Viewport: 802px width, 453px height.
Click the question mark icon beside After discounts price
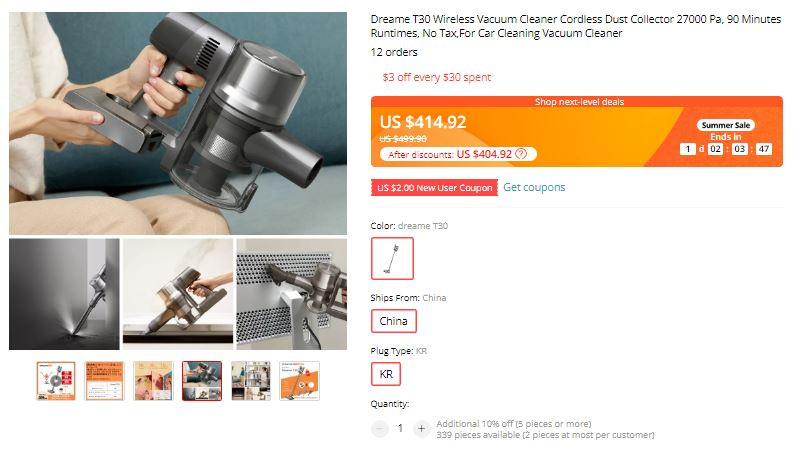pyautogui.click(x=521, y=154)
